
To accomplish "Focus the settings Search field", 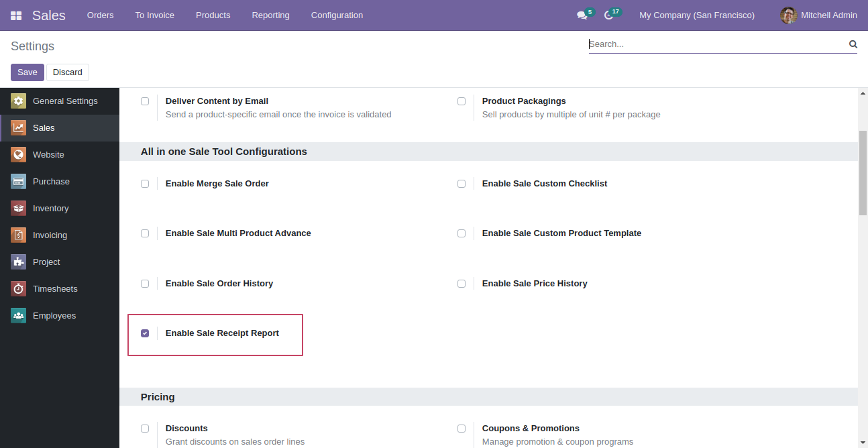I will click(718, 44).
